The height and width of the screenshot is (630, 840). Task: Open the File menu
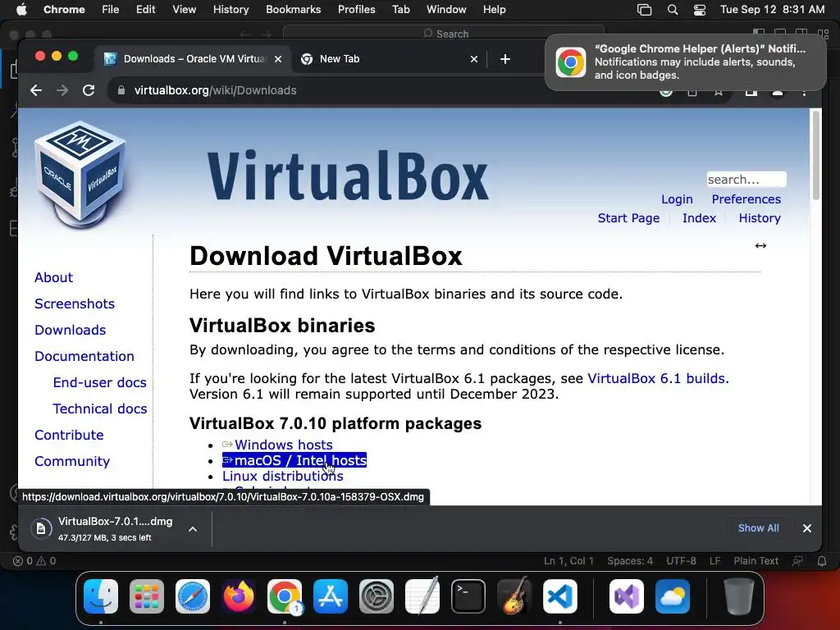tap(111, 10)
